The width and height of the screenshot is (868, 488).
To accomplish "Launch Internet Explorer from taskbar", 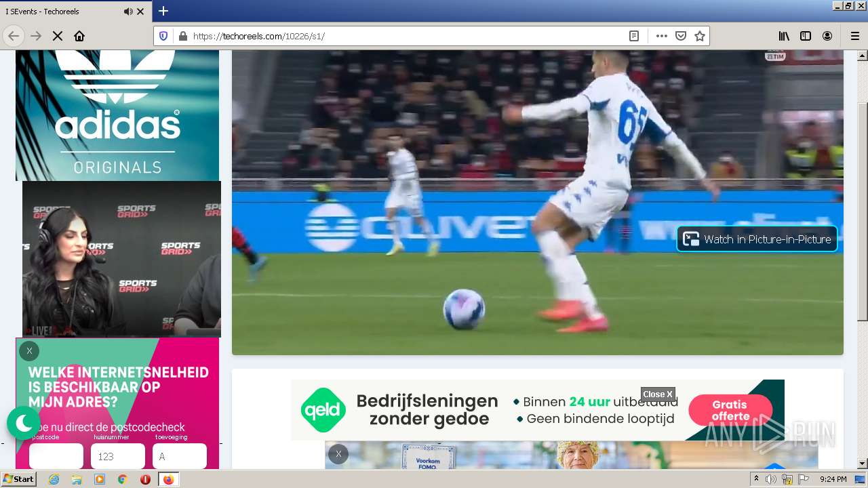I will point(54,479).
